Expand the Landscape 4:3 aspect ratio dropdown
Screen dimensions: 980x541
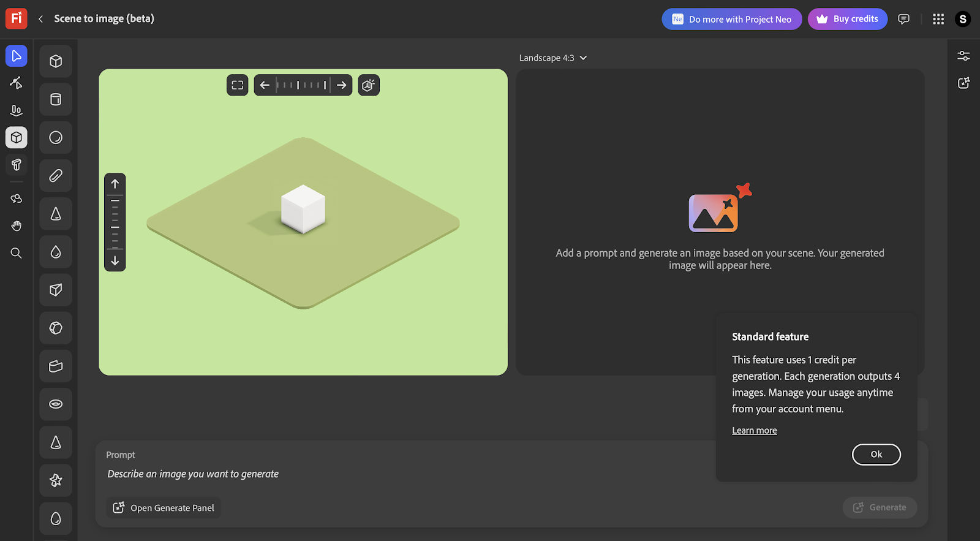[x=552, y=58]
